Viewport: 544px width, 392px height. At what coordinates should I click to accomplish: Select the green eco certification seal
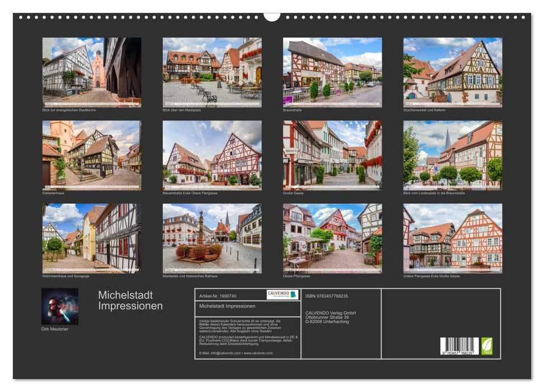[487, 346]
